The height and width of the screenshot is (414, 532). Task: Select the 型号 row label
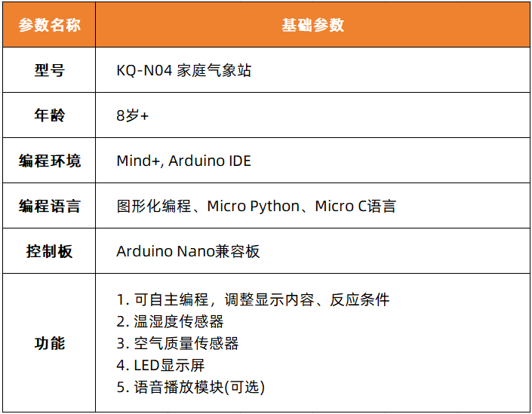tap(49, 70)
